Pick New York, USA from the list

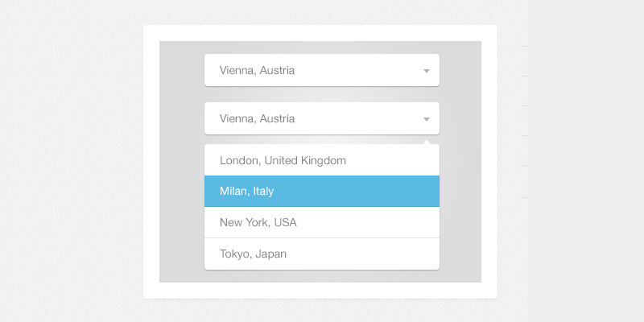pos(321,222)
